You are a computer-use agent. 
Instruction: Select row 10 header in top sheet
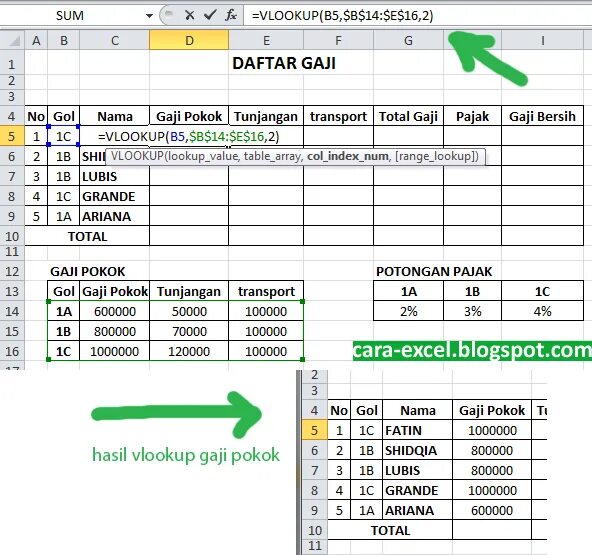(12, 236)
